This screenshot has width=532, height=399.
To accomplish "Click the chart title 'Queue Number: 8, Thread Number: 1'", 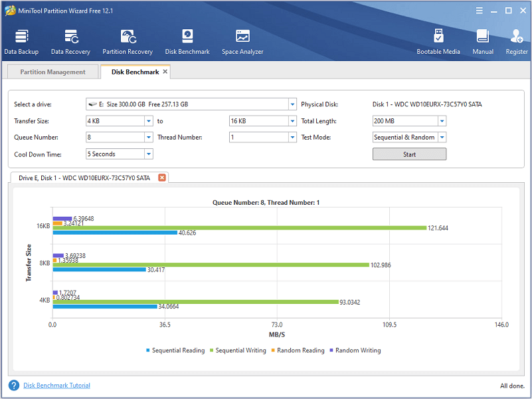I will 266,203.
